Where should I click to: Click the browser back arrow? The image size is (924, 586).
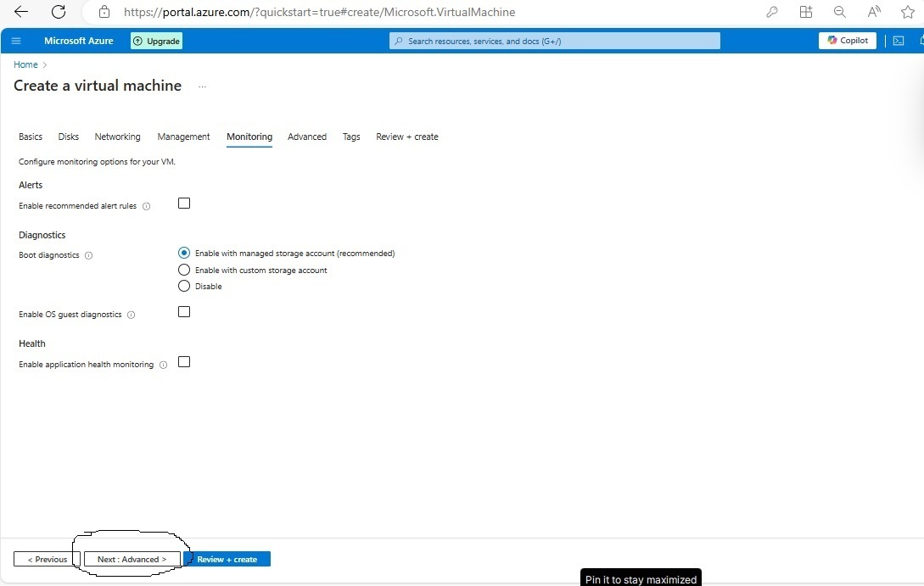pos(21,11)
